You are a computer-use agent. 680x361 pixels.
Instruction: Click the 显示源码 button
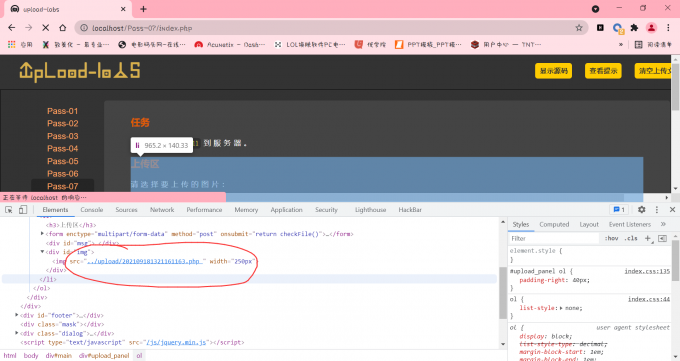coord(553,71)
